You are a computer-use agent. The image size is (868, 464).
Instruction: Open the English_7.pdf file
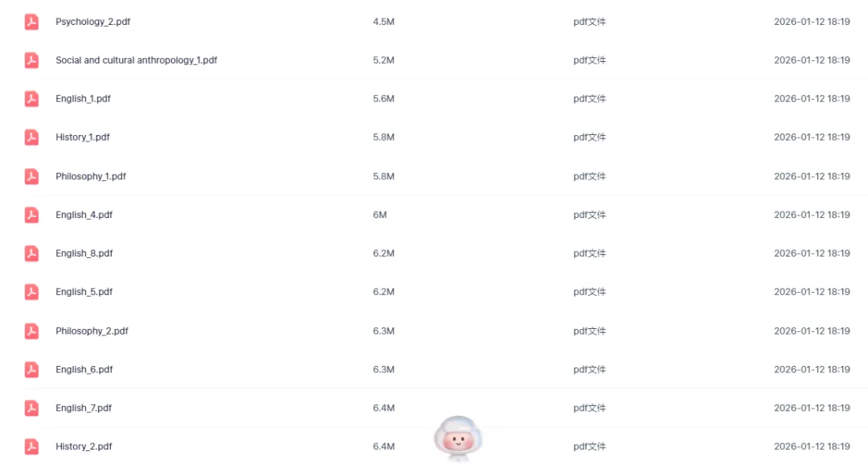pyautogui.click(x=84, y=408)
